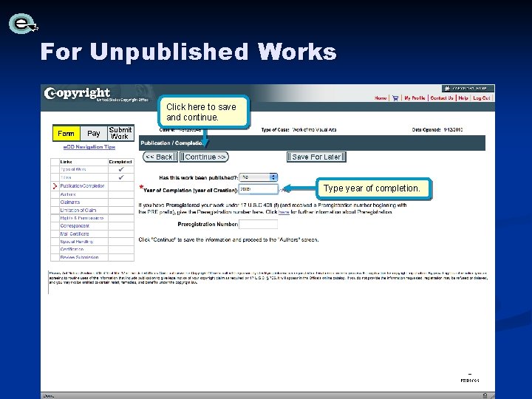Click the Continue >> button
This screenshot has height=399, width=532.
coord(204,157)
